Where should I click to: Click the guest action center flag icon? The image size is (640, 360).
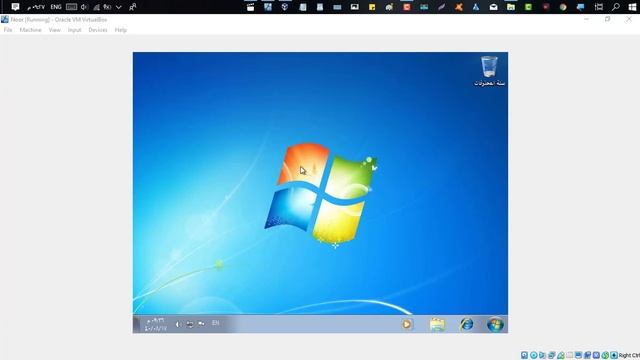(201, 324)
